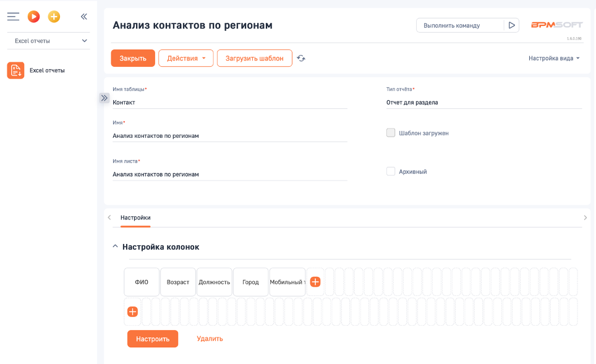Screen dimensions: 596x364
Task: Collapse the Настройка колонок section
Action: [x=115, y=247]
